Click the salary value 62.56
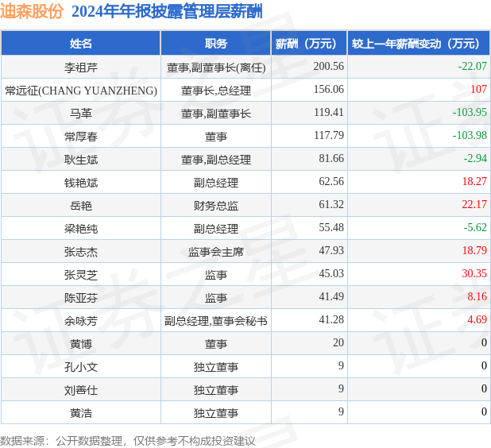This screenshot has width=491, height=448. click(x=331, y=181)
